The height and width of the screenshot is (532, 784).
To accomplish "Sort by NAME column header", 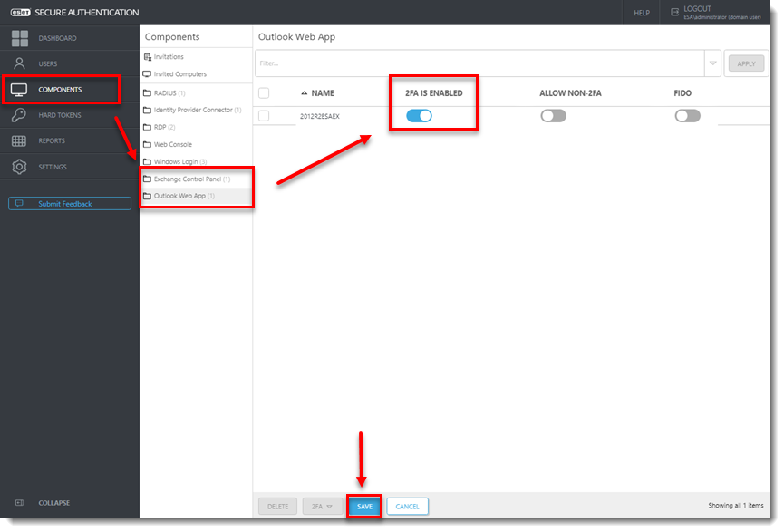I will point(323,93).
